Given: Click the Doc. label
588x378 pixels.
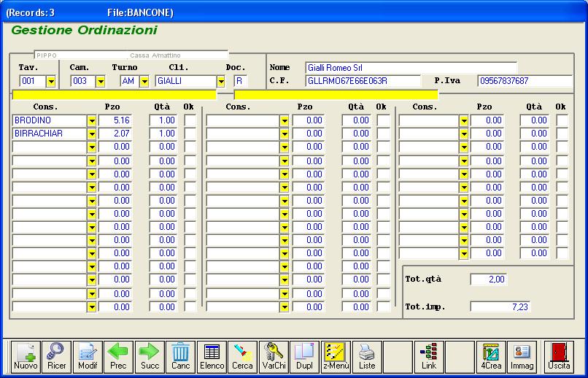Looking at the screenshot, I should coord(236,67).
